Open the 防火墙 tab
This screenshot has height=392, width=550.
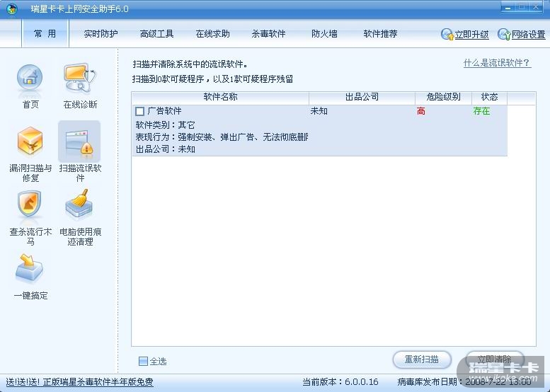324,34
